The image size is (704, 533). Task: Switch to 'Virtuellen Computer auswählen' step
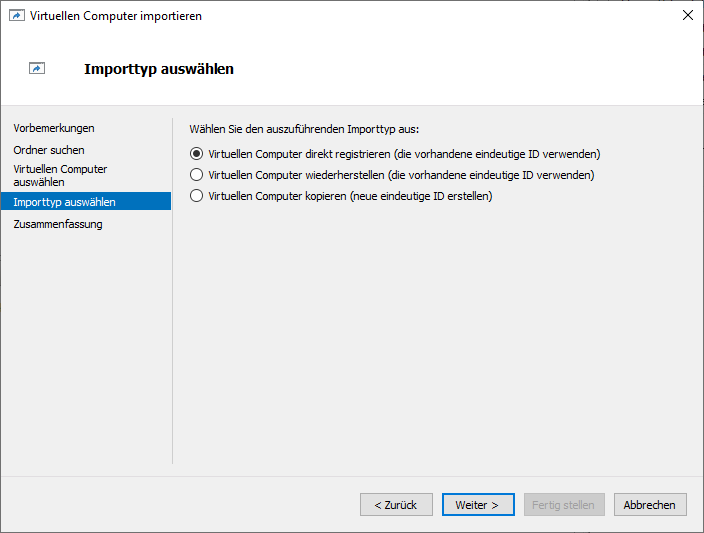tap(60, 175)
